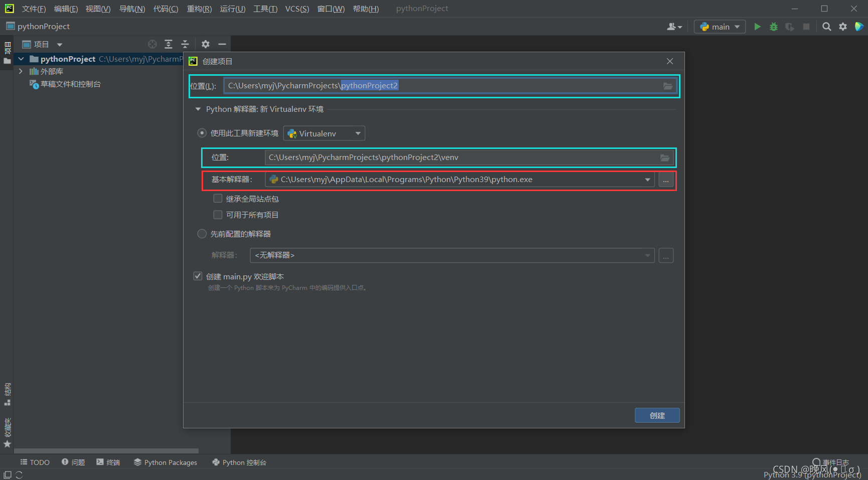
Task: Open the 窗口(W) menu
Action: pyautogui.click(x=331, y=9)
